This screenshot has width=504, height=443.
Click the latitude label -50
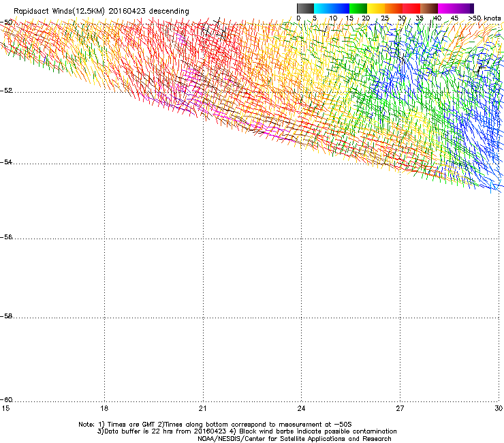pos(6,22)
